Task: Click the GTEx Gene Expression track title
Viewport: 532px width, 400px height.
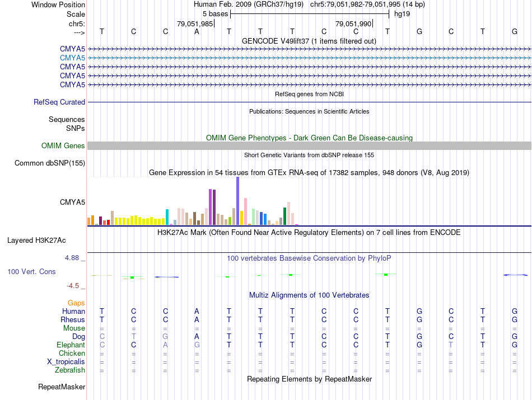Action: point(309,172)
